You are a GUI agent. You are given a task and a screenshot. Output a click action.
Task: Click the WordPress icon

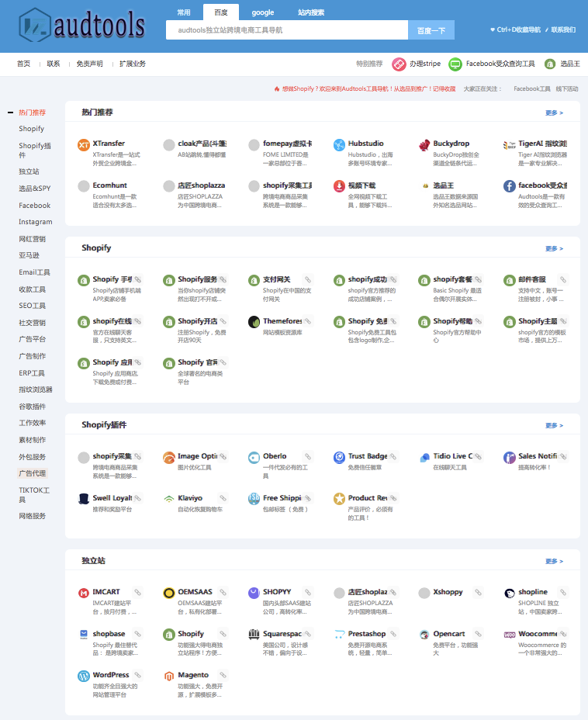(84, 676)
